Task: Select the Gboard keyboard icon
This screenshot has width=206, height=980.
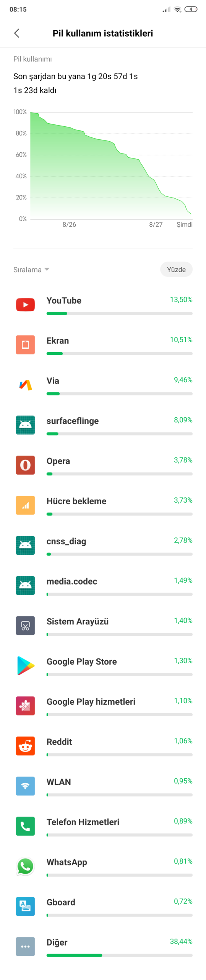Action: click(x=25, y=906)
